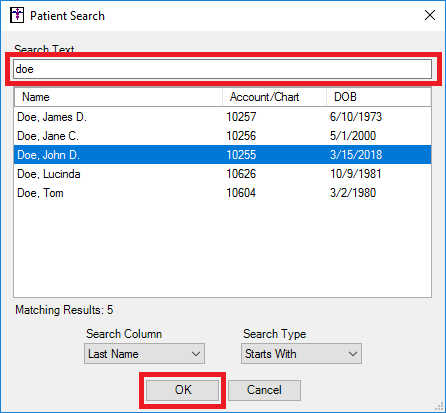Click the resize grip in dialog corner
Screen dimensions: 446x413
(440, 407)
